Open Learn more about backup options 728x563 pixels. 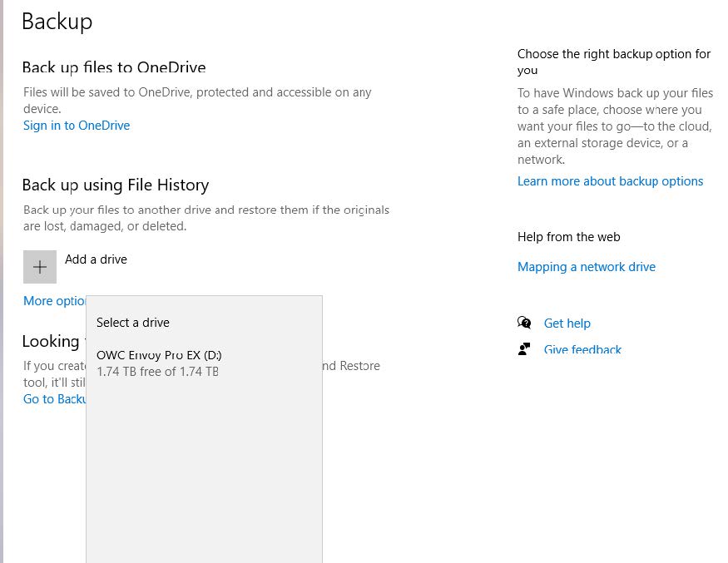coord(610,181)
